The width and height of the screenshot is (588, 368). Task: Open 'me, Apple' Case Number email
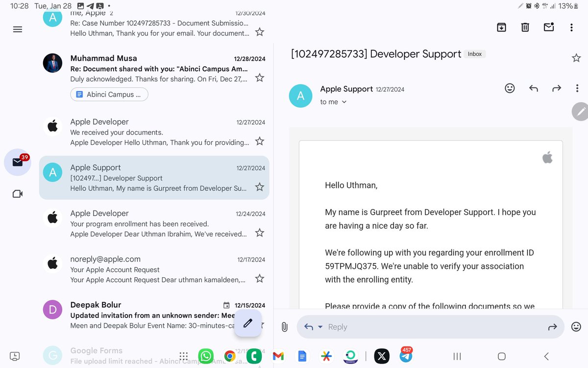[x=154, y=23]
